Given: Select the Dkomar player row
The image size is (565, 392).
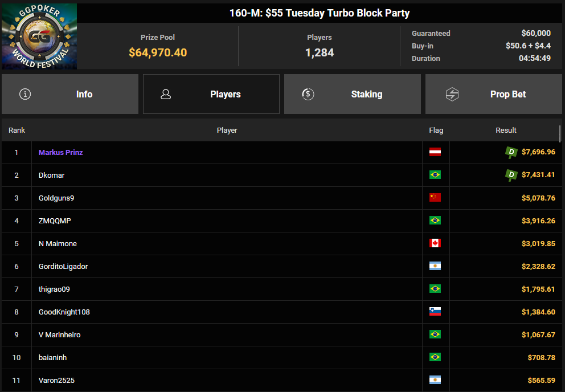Looking at the screenshot, I should click(282, 175).
